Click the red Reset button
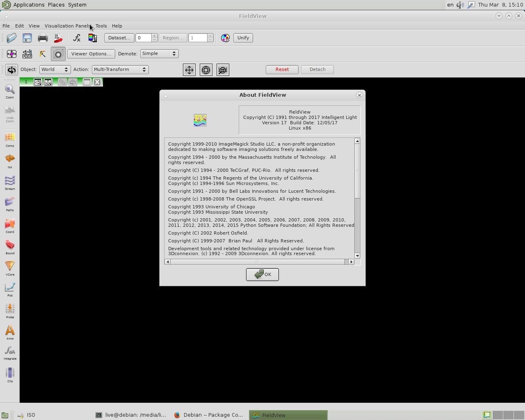Viewport: 525px width, 420px height. (x=282, y=70)
